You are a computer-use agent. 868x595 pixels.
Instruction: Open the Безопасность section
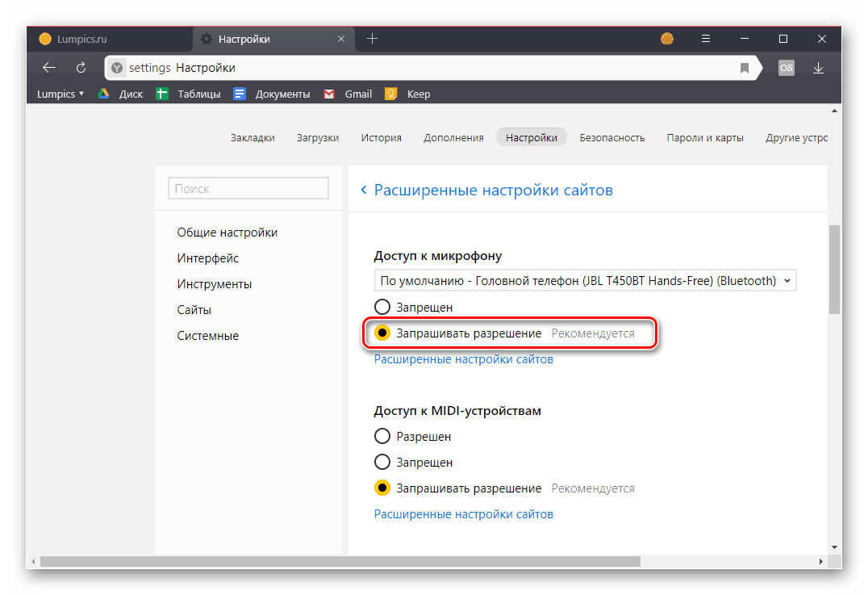pyautogui.click(x=611, y=137)
